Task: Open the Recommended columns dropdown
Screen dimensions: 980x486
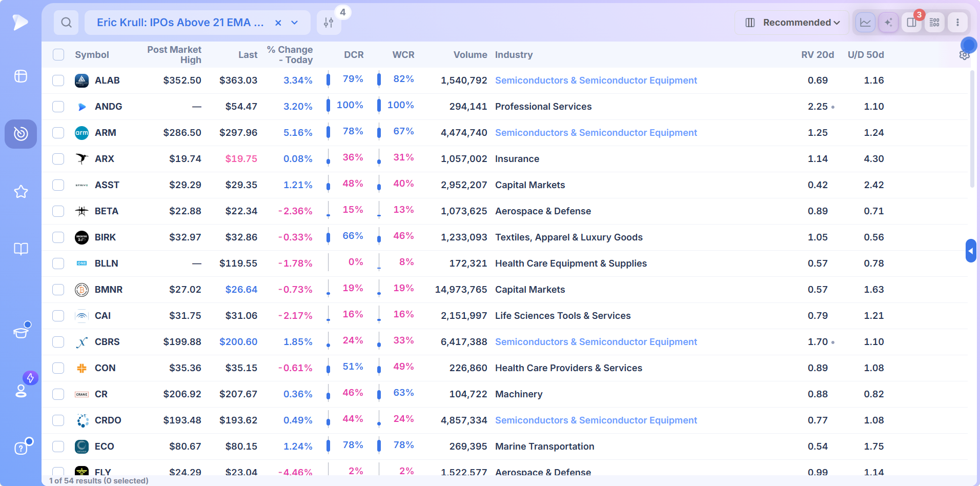Action: pyautogui.click(x=792, y=23)
